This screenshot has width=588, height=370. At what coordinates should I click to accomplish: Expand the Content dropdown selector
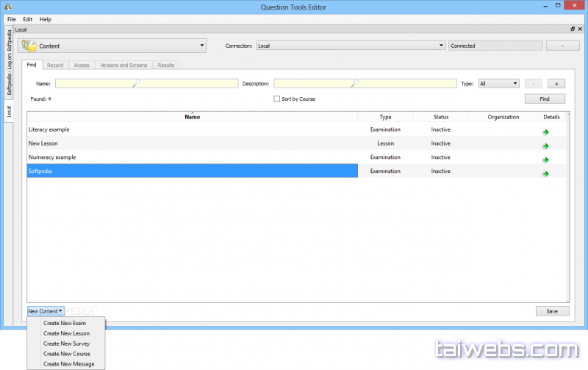(x=202, y=46)
